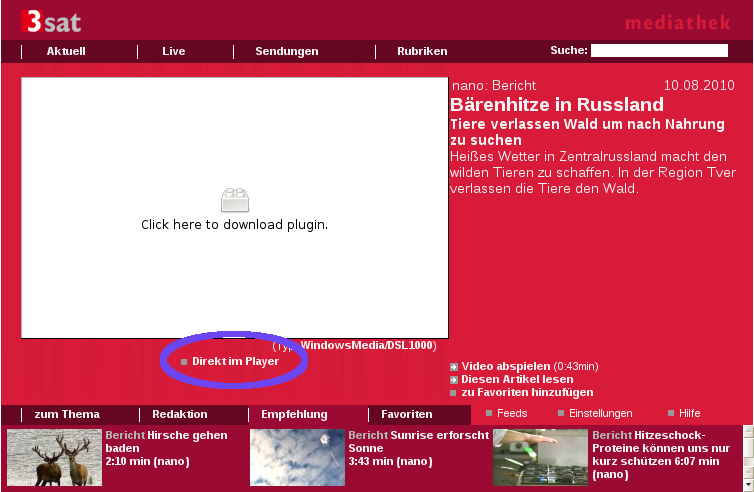Click the 3sat logo
Screen dimensions: 754x492
(x=50, y=21)
